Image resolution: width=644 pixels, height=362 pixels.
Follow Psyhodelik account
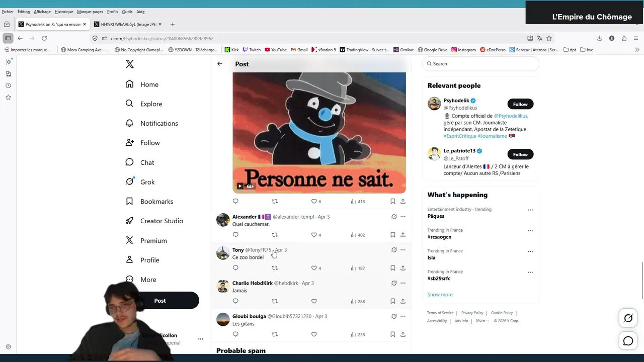tap(520, 104)
